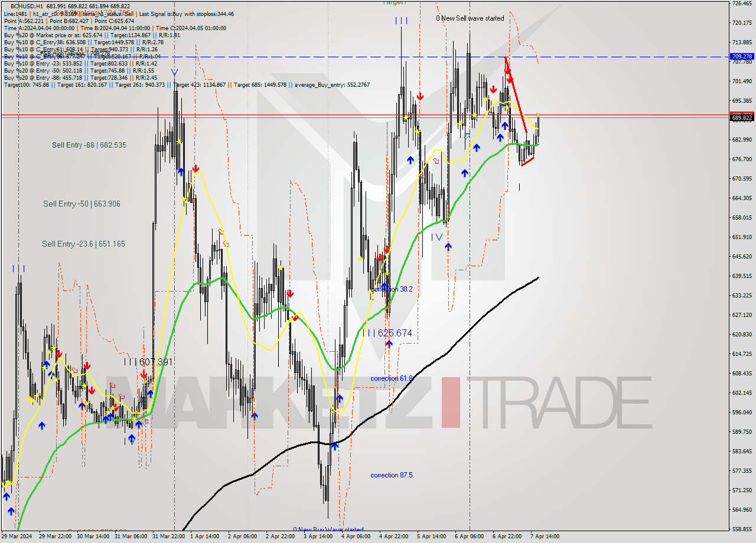Click the '0 New Buy Wave started' annotation

pyautogui.click(x=328, y=529)
